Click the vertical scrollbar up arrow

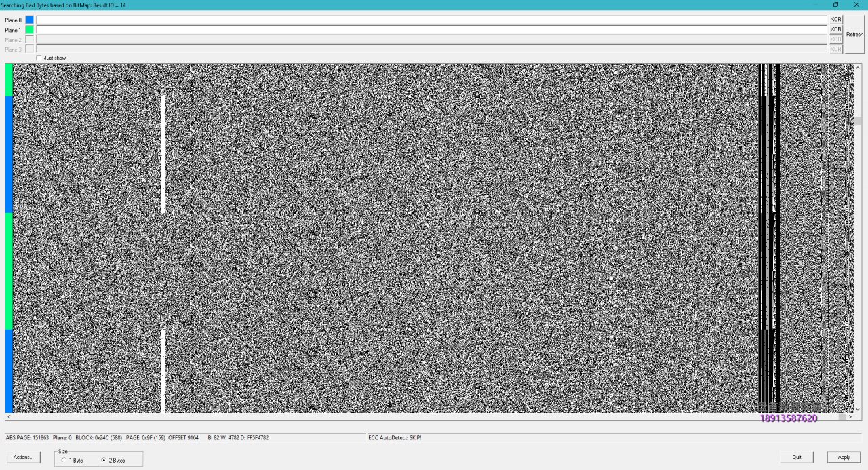tap(858, 68)
